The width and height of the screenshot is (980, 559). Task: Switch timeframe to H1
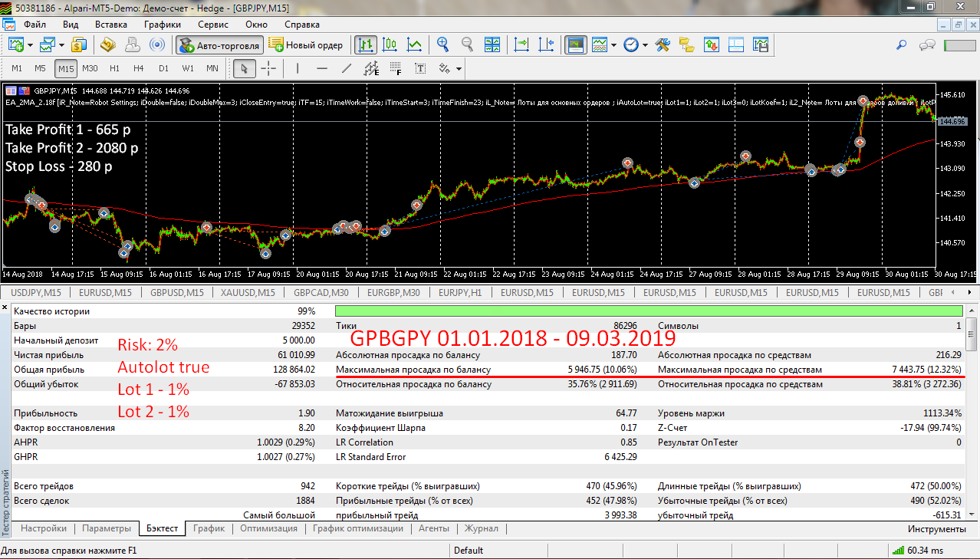114,68
